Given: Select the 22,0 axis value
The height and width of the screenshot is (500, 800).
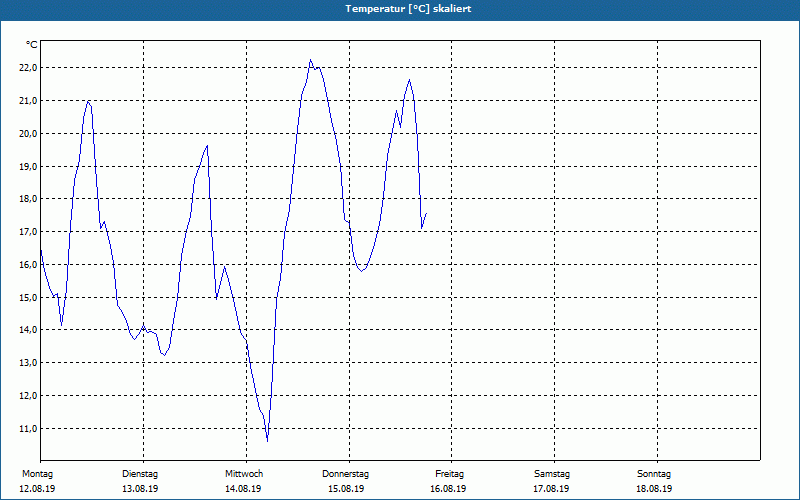Looking at the screenshot, I should click(28, 68).
